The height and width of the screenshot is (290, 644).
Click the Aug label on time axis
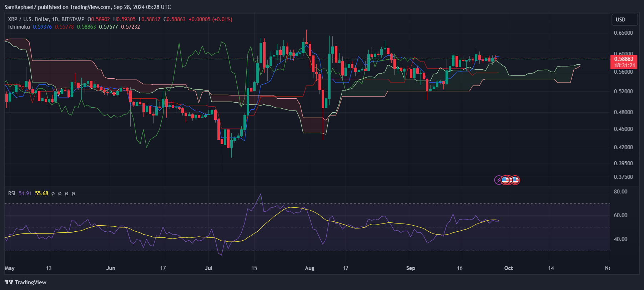coord(310,268)
